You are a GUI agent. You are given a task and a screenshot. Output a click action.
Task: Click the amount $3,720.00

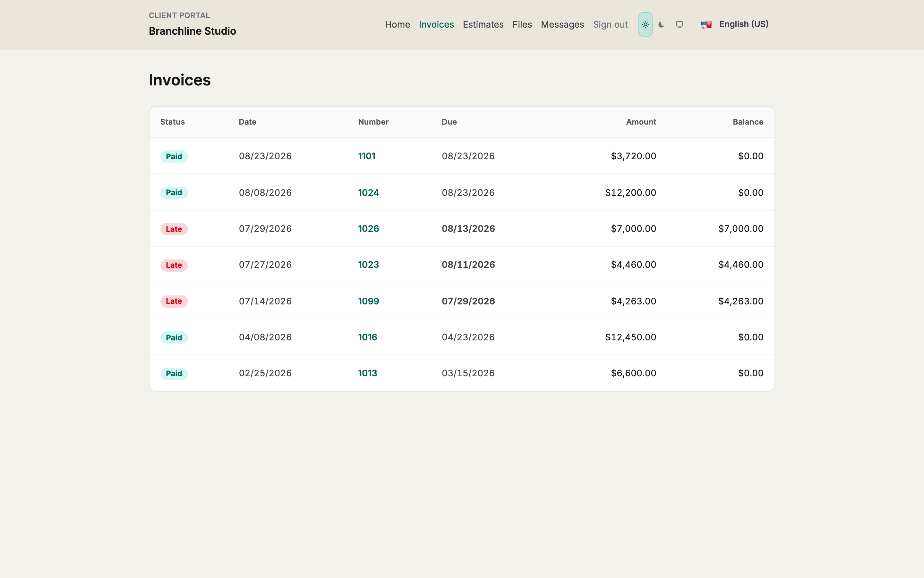633,156
